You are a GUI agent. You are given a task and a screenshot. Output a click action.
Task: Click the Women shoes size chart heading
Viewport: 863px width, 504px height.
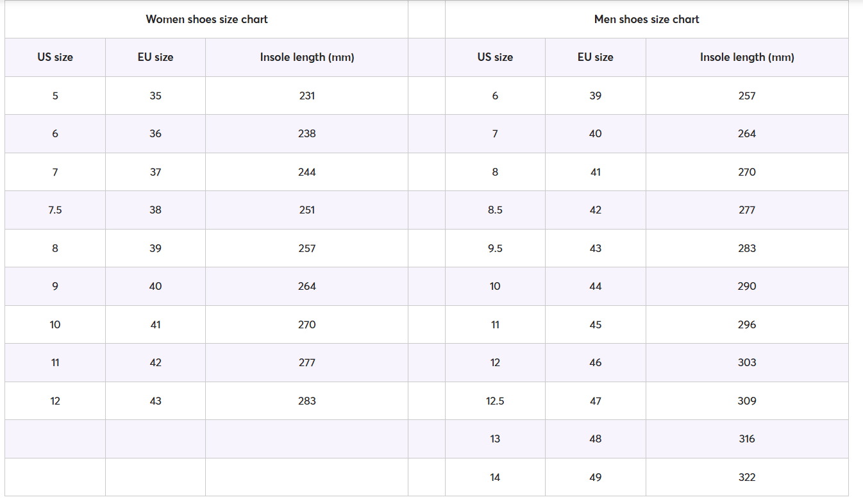click(206, 19)
